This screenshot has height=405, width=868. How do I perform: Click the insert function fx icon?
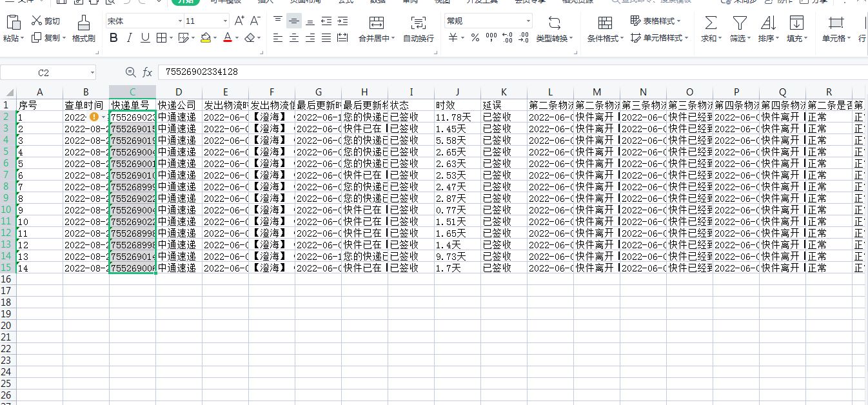click(147, 72)
